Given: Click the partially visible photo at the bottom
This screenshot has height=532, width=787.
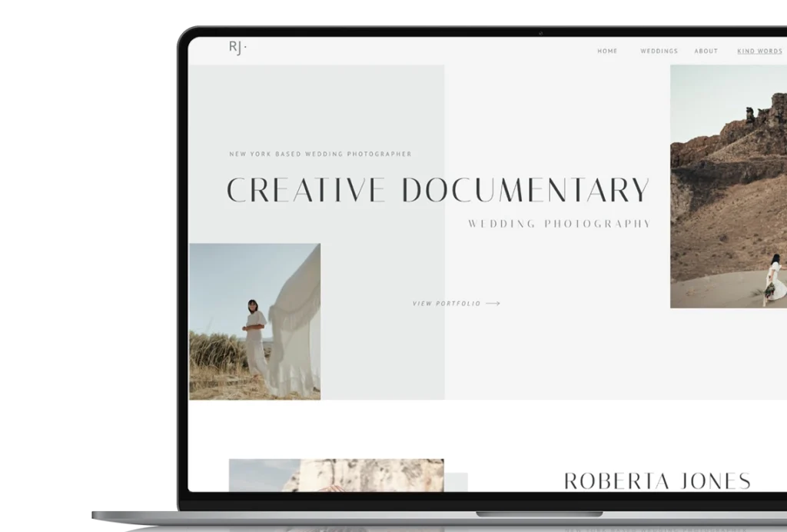Looking at the screenshot, I should pos(336,475).
